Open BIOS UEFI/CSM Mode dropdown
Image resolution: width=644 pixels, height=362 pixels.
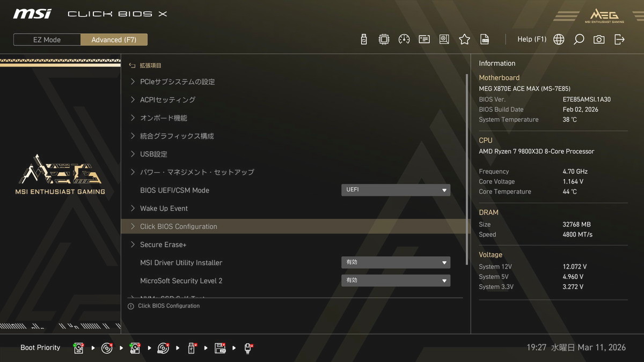point(396,190)
